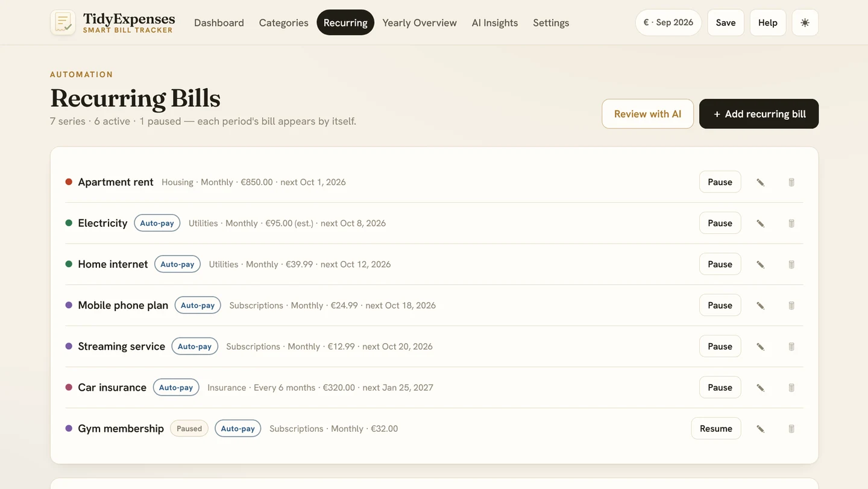
Task: Pause the Electricity bill
Action: tap(720, 223)
